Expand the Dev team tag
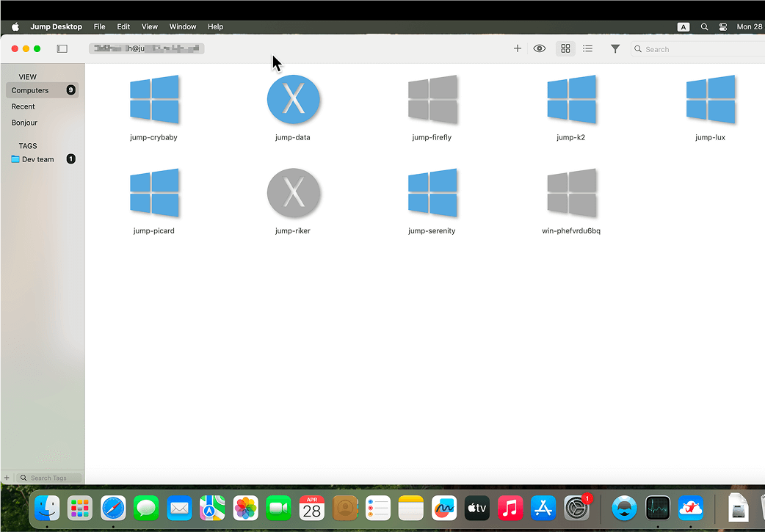This screenshot has height=532, width=765. click(37, 158)
